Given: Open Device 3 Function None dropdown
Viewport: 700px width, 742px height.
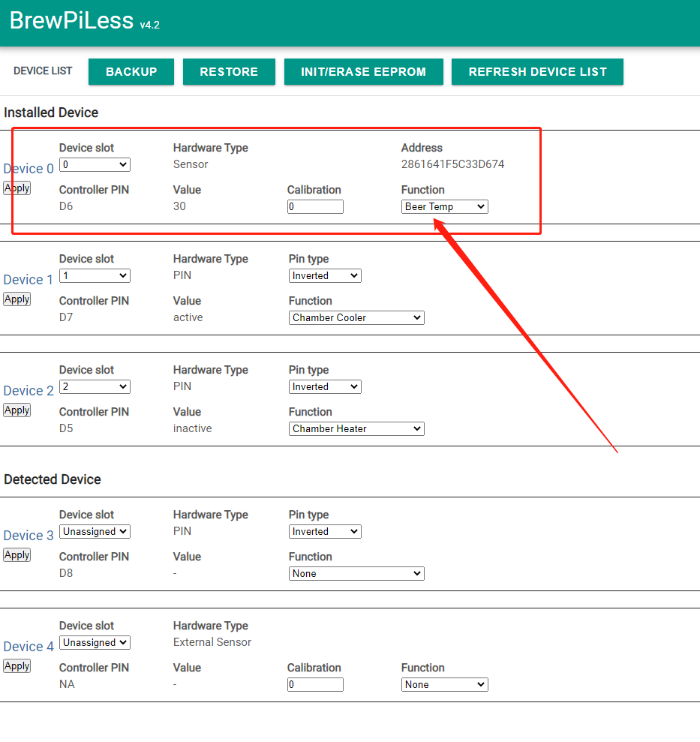Looking at the screenshot, I should pyautogui.click(x=356, y=573).
